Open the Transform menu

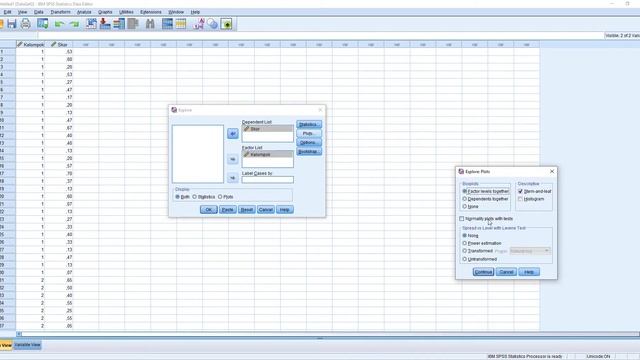tap(60, 12)
